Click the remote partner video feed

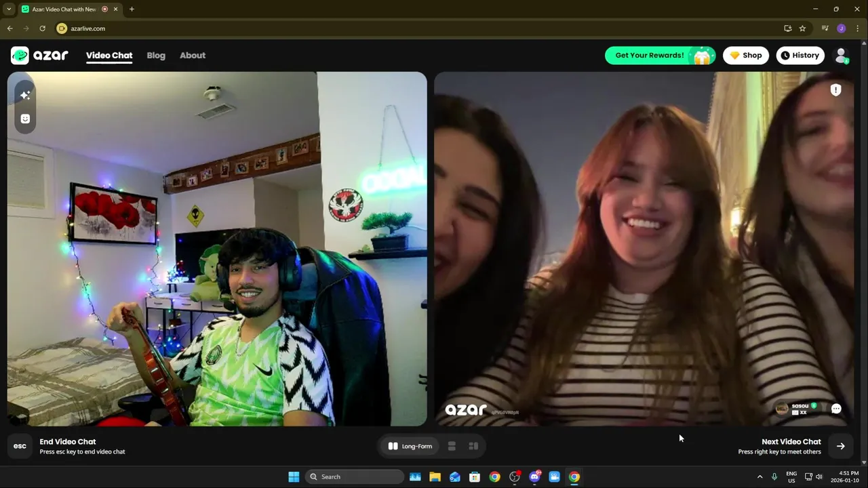click(x=644, y=249)
